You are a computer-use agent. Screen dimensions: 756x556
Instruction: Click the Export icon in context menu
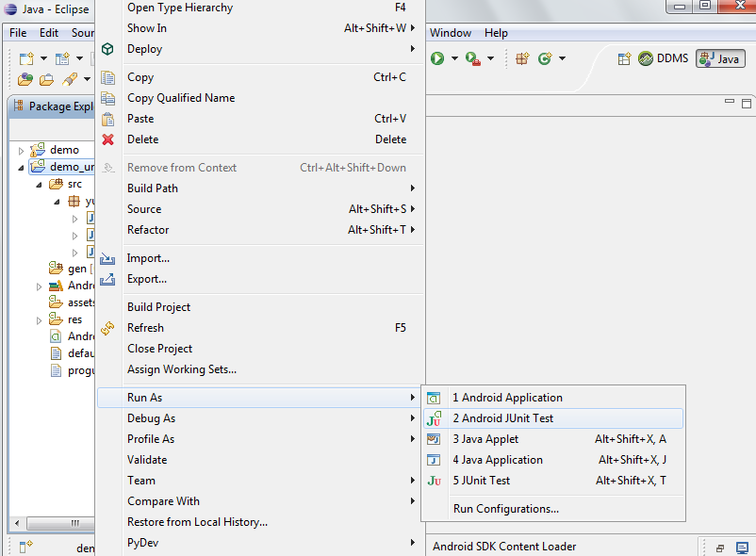tap(107, 279)
